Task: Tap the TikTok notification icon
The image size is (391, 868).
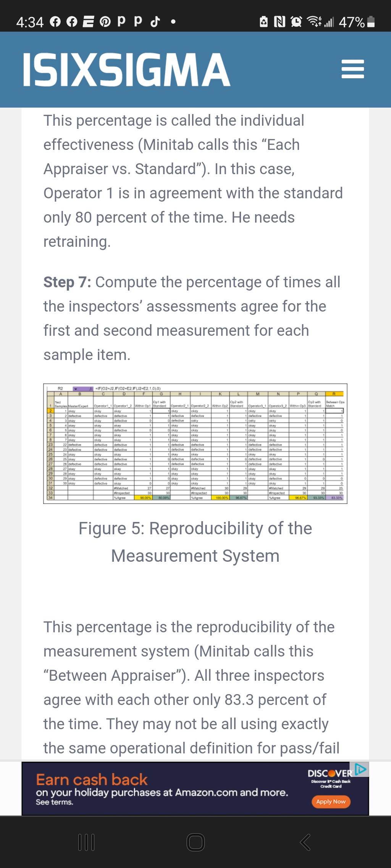Action: 155,22
